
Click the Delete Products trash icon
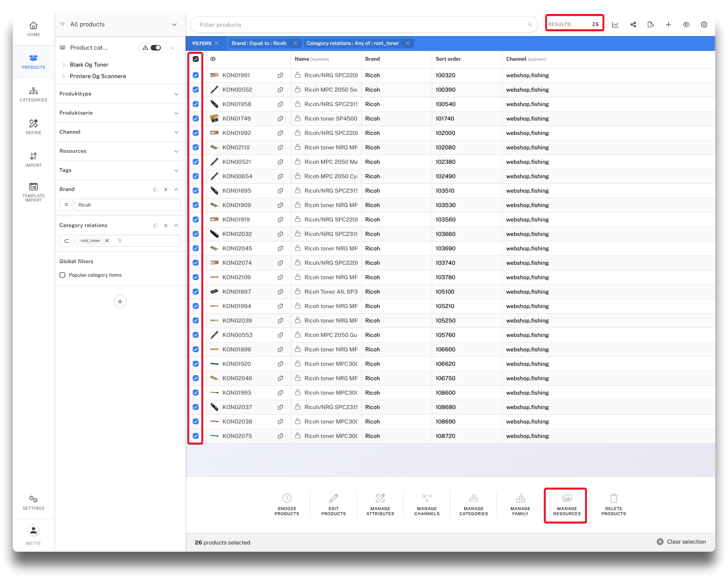[x=613, y=498]
